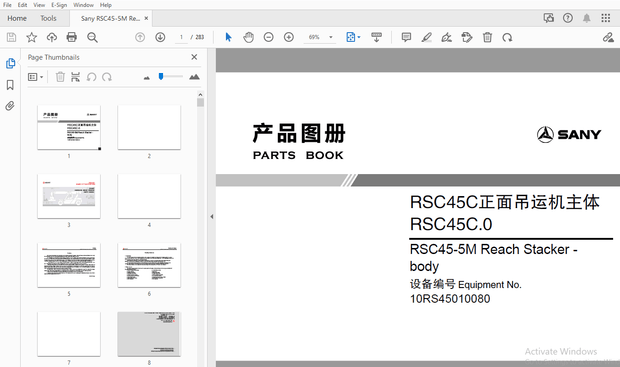
Task: Open the Window menu
Action: (x=83, y=5)
